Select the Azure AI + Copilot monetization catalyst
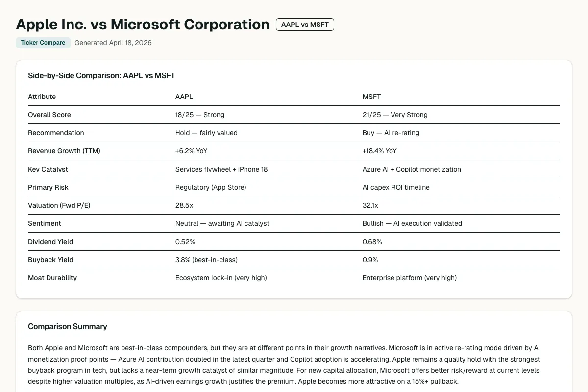Viewport: 588px width, 392px height. (412, 169)
